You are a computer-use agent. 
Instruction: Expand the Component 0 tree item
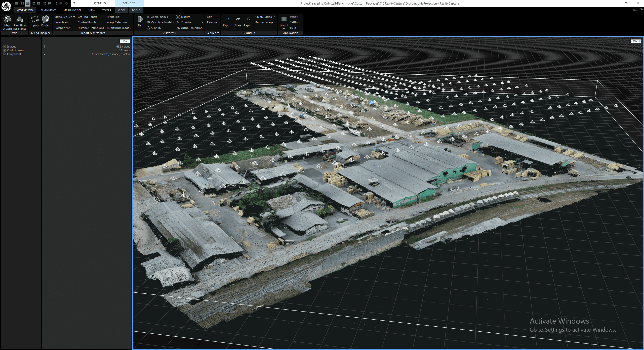pos(4,54)
